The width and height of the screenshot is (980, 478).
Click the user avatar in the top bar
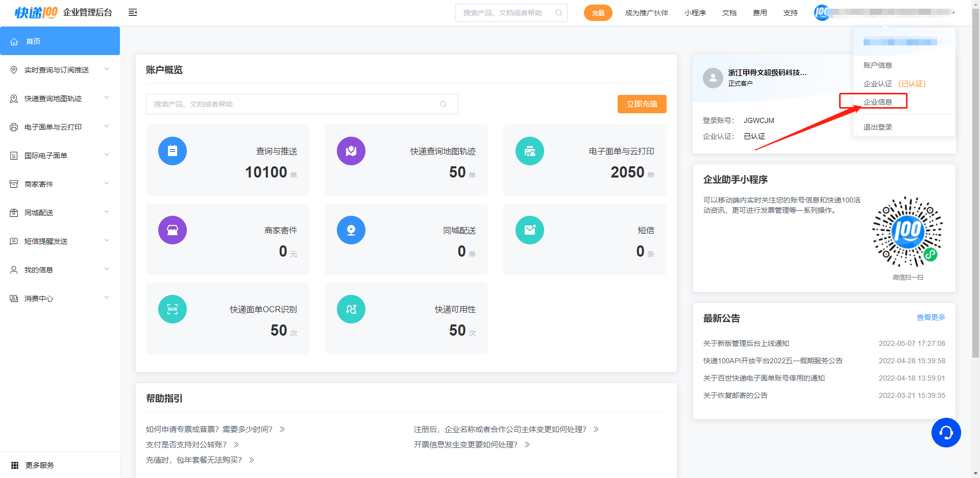(x=822, y=13)
